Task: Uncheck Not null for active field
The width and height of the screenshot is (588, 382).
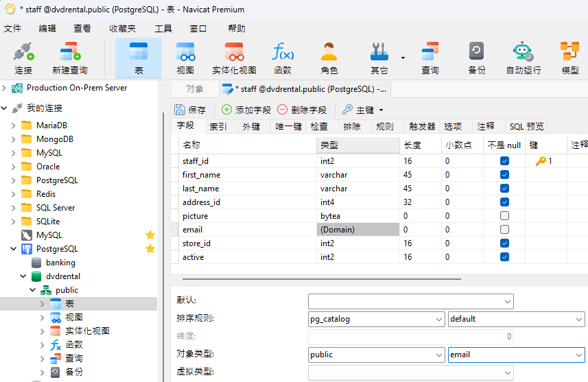Action: (x=504, y=257)
